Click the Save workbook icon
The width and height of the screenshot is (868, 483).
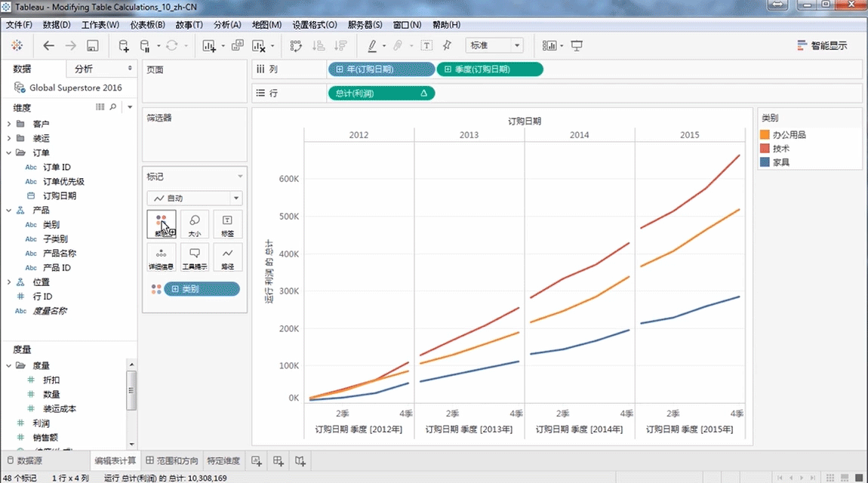[93, 46]
